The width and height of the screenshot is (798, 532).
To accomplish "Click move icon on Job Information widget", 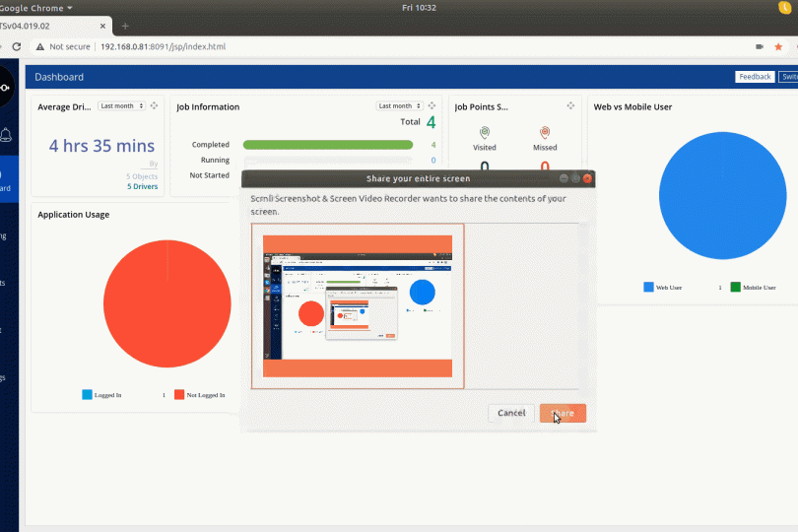I will 432,105.
